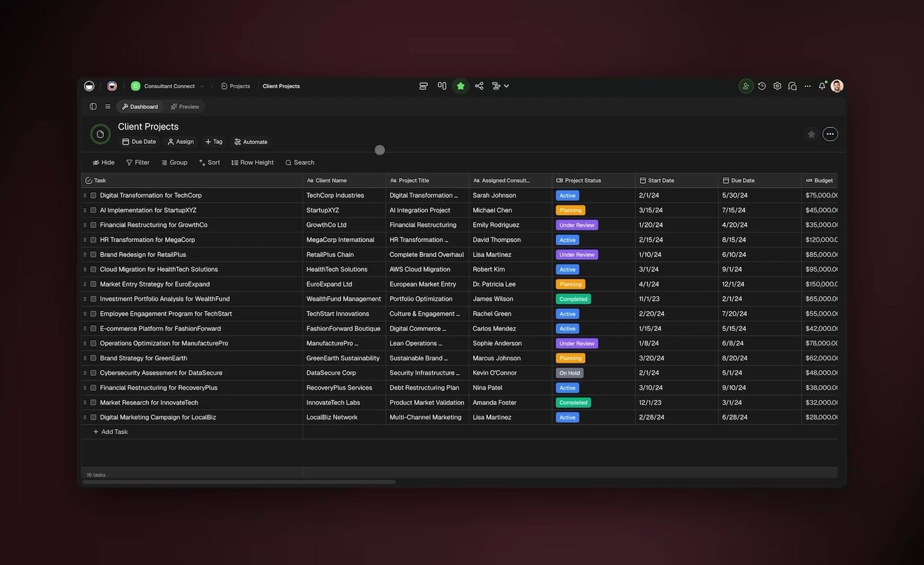Favorite Client Projects with the gray star
Image resolution: width=924 pixels, height=565 pixels.
tap(811, 134)
